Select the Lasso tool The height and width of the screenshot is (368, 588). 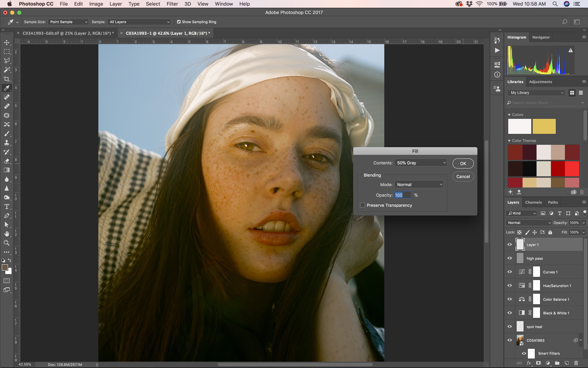[x=7, y=61]
